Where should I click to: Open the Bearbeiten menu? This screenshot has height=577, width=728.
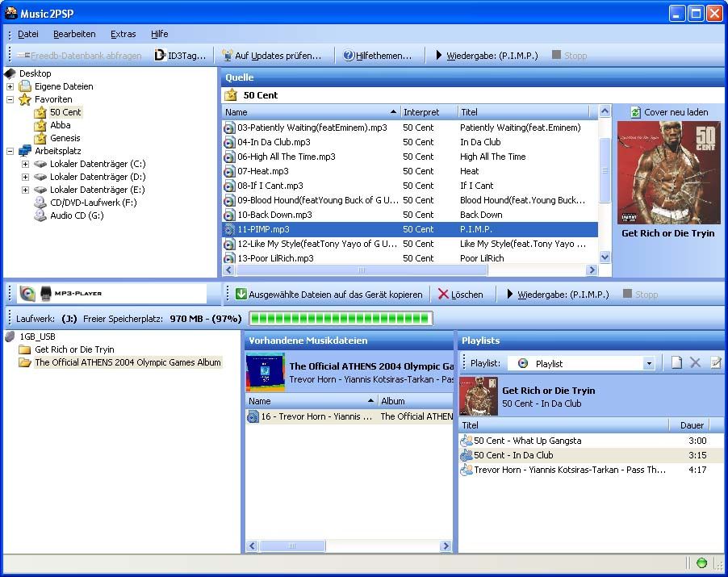coord(74,34)
